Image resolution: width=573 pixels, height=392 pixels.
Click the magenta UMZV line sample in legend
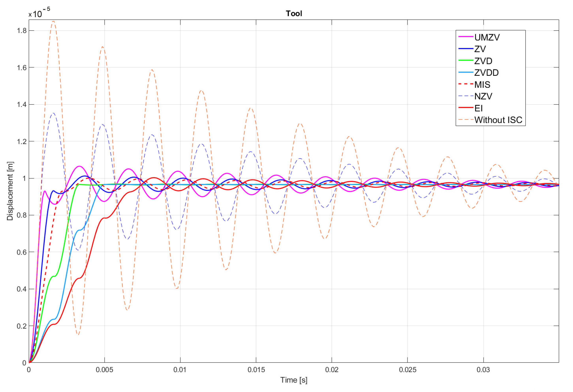coord(466,37)
